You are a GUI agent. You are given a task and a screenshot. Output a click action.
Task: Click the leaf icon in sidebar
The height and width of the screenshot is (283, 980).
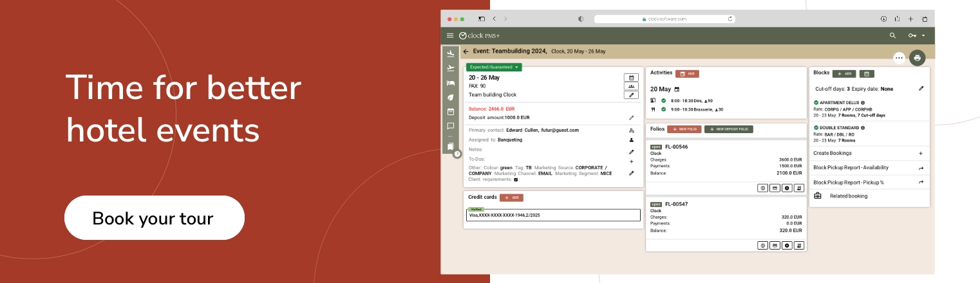pos(451,97)
